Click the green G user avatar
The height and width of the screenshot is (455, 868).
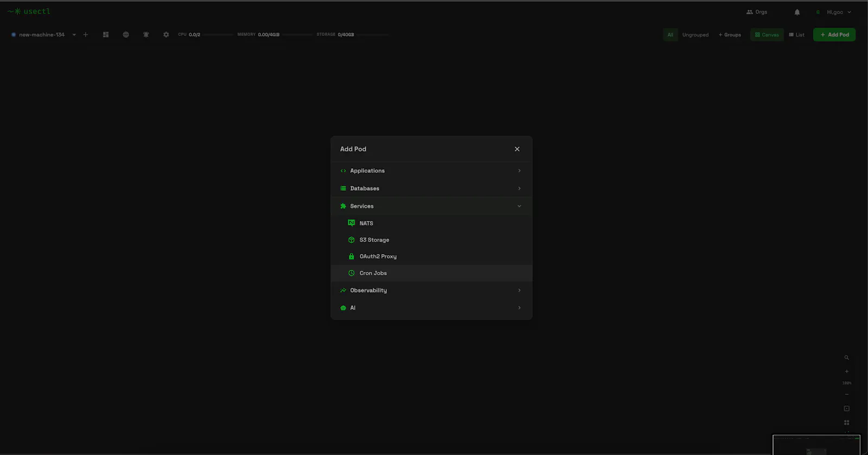click(818, 12)
